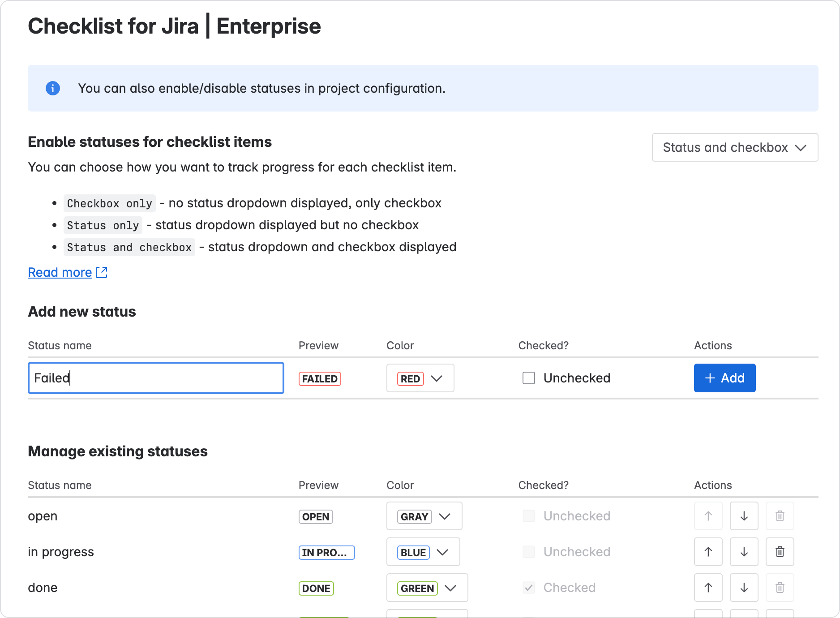This screenshot has height=618, width=840.
Task: Delete the in progress status
Action: (x=780, y=552)
